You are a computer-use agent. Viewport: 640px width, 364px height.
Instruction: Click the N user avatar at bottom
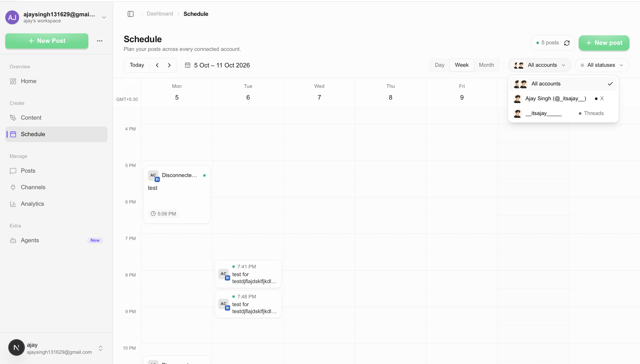point(16,347)
